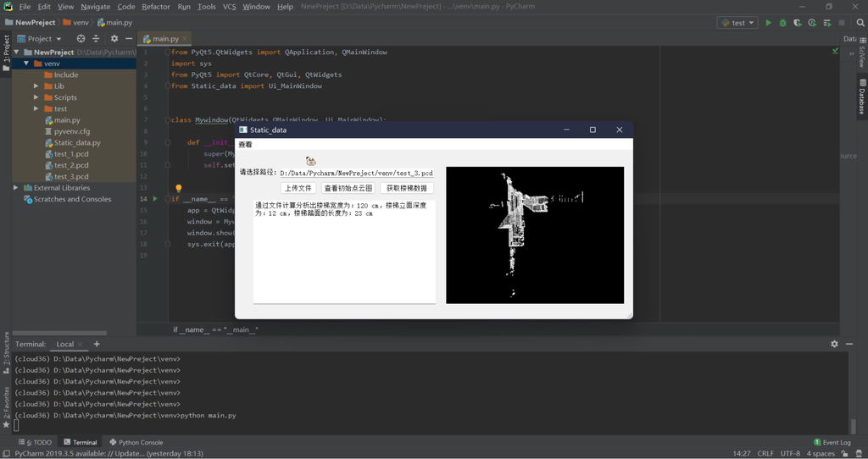Collapse the venv folder
Viewport: 868px width, 459px height.
coord(26,64)
